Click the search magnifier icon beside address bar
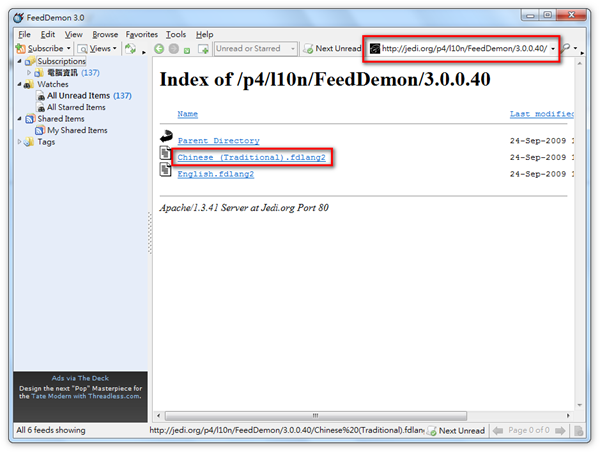The height and width of the screenshot is (452, 600). pos(568,48)
